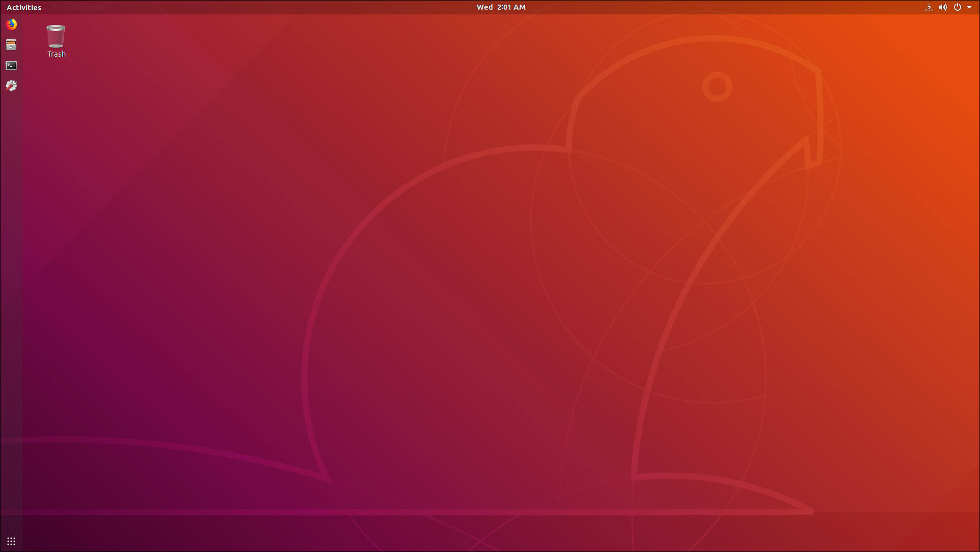Click the volume speaker icon
Viewport: 980px width, 552px height.
pos(943,7)
